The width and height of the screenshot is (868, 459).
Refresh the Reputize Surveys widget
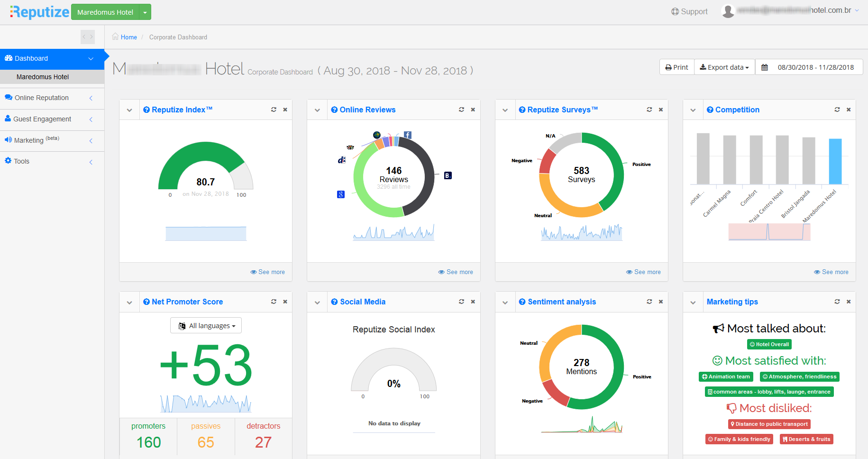pos(649,110)
